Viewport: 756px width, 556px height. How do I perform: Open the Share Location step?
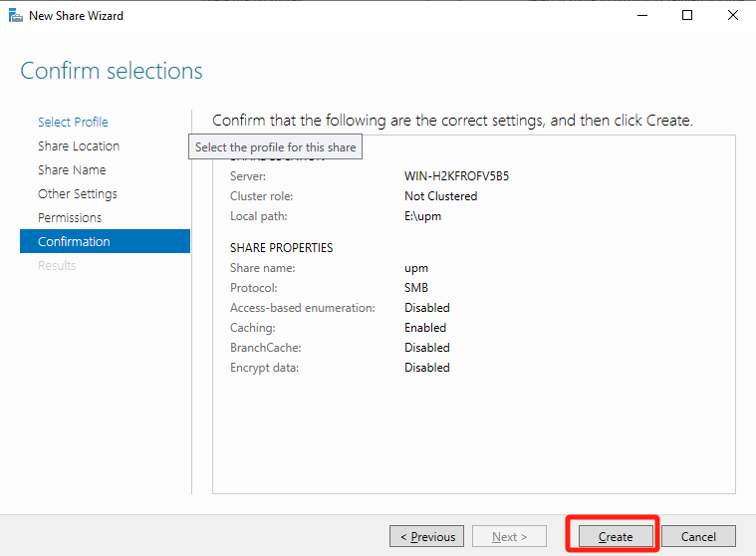click(x=79, y=145)
